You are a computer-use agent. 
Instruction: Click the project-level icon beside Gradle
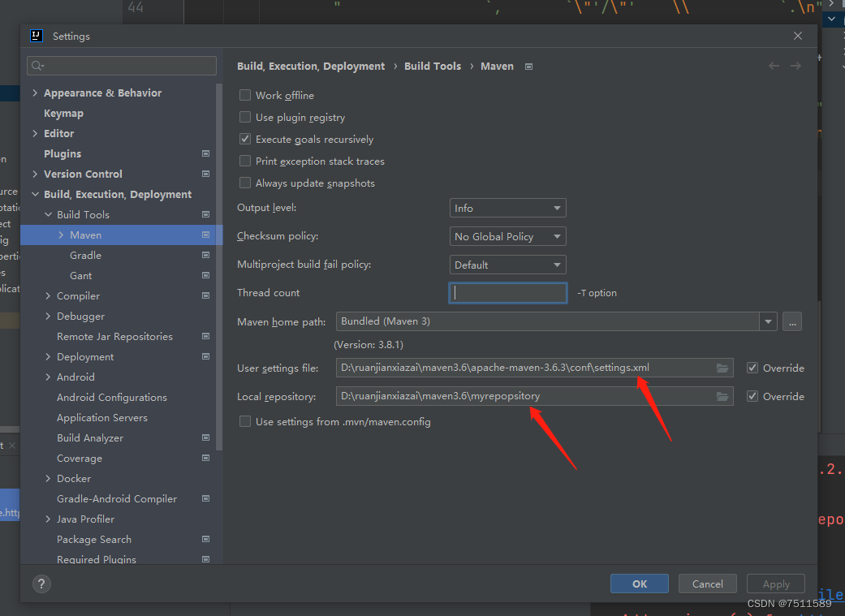coord(205,255)
